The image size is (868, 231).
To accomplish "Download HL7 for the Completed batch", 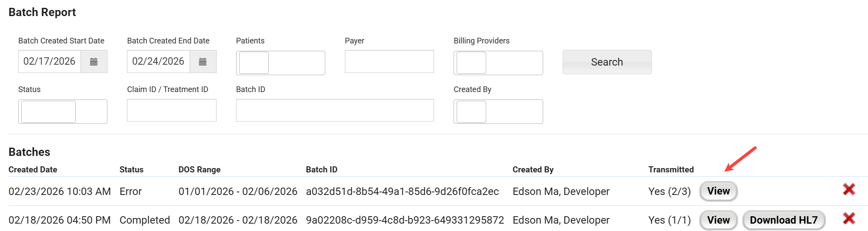I will 783,220.
